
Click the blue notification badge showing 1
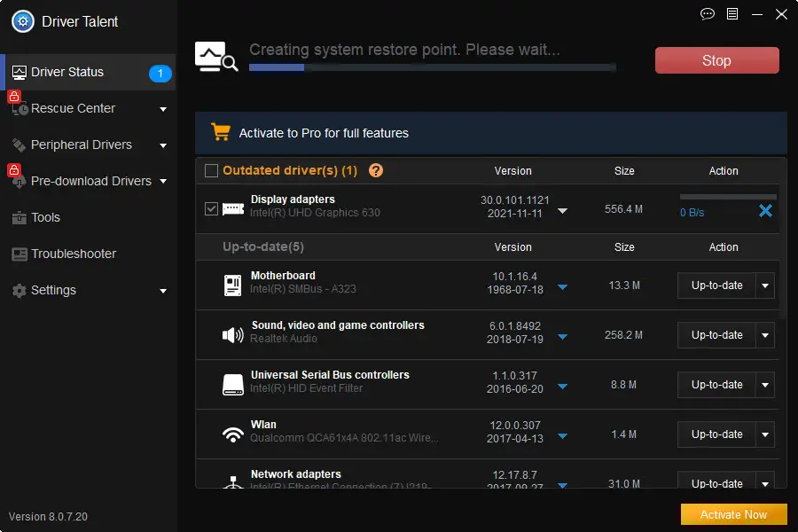coord(160,74)
